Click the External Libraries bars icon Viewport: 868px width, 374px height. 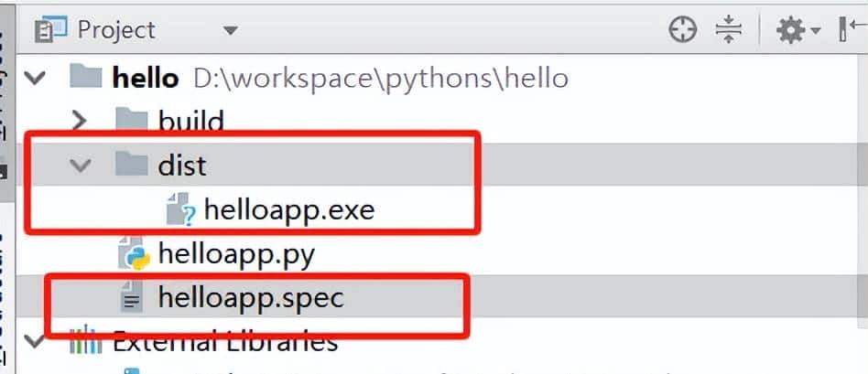tap(85, 340)
